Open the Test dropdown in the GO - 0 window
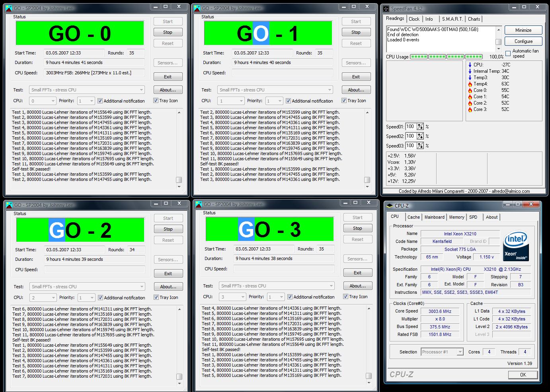The width and height of the screenshot is (550, 392). pos(87,90)
